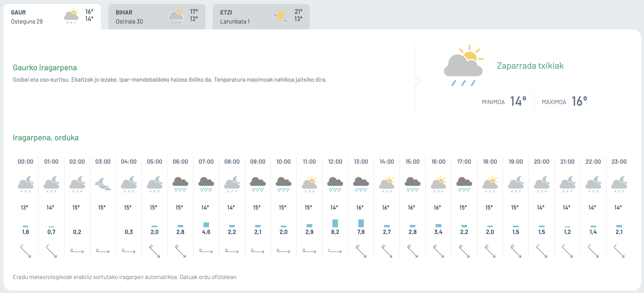Click the 02:00 wind direction arrow

(x=77, y=251)
